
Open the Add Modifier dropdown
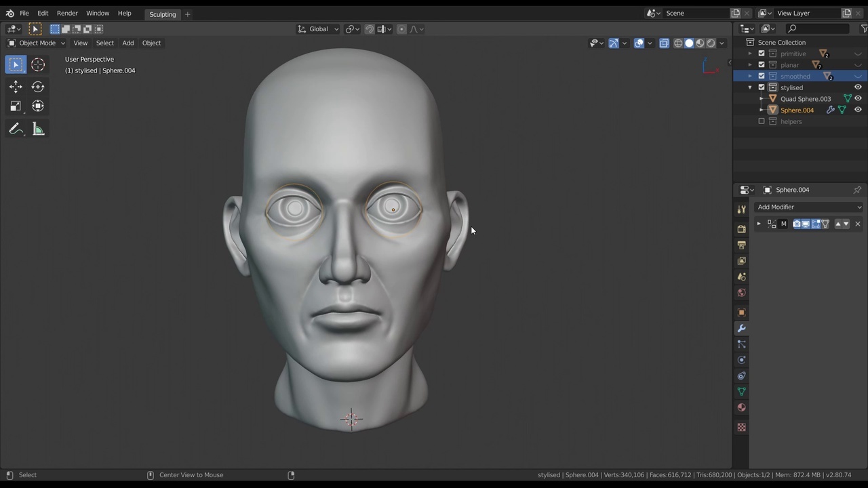click(x=809, y=207)
